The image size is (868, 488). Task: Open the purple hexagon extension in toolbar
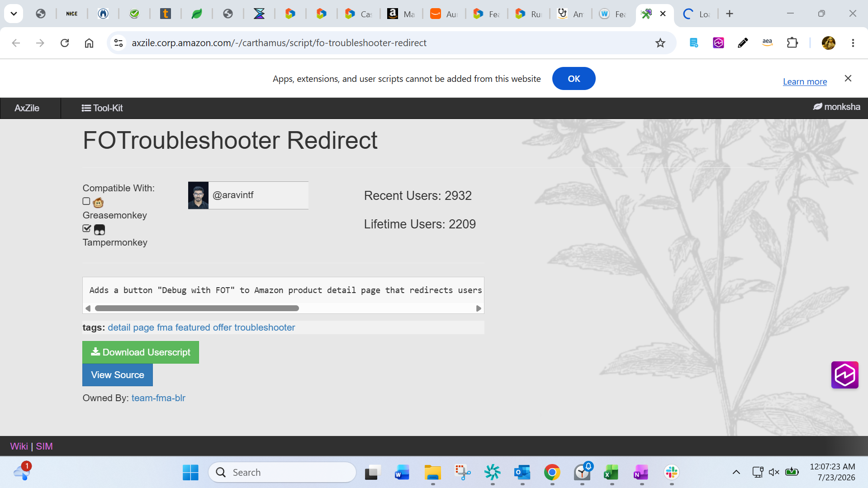coord(718,43)
